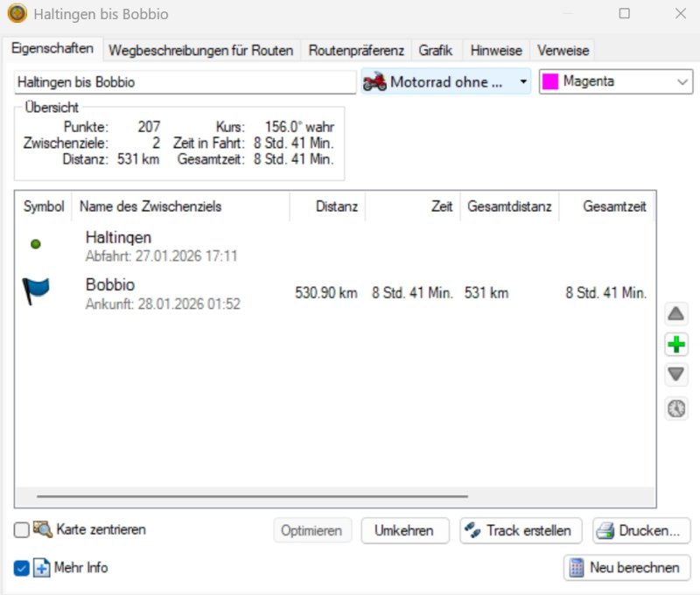700x595 pixels.
Task: Click Neu berechnen to recalculate route
Action: point(626,568)
